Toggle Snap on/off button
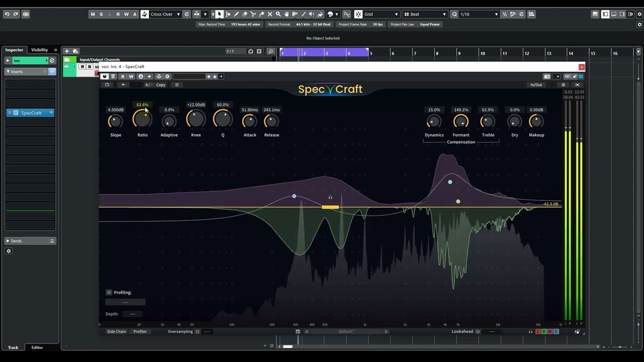644x362 pixels. 358,14
